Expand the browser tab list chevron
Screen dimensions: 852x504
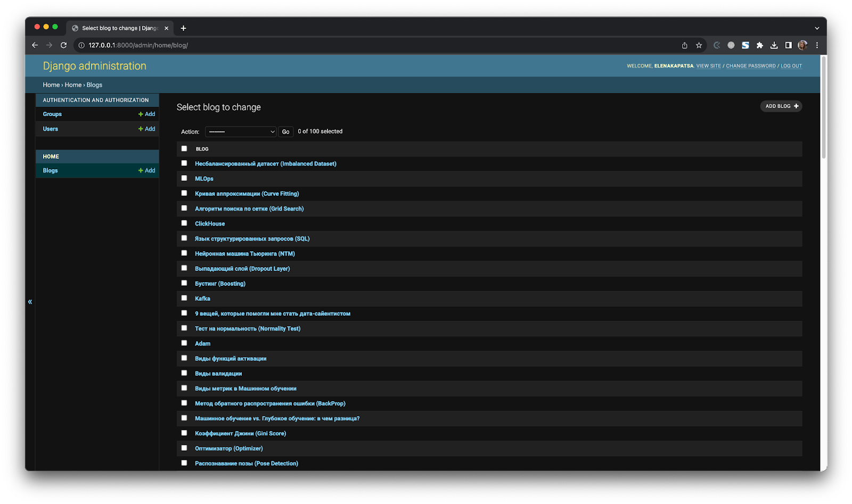(x=817, y=28)
